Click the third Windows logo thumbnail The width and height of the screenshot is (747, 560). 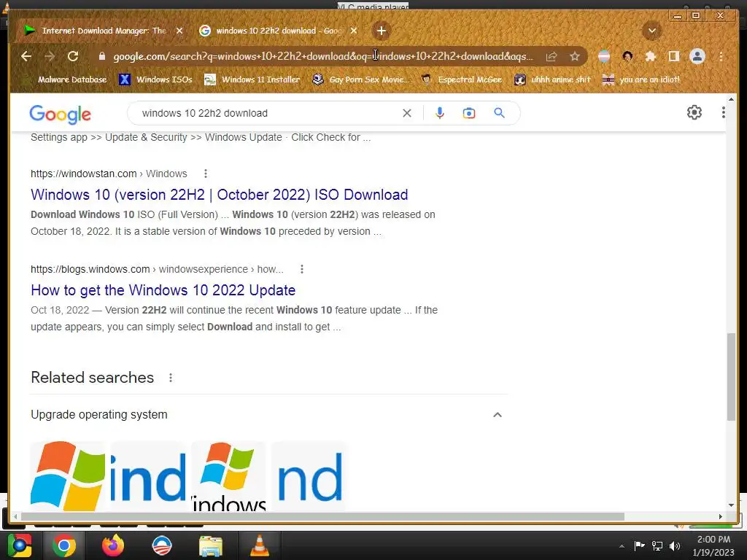click(228, 476)
